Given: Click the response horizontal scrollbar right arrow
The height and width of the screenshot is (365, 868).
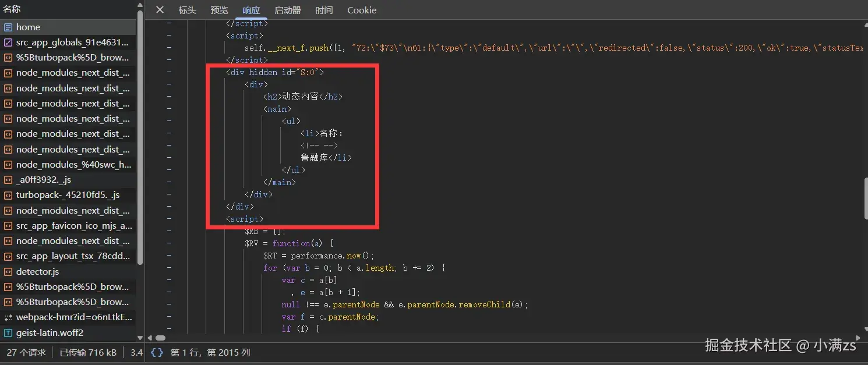Looking at the screenshot, I should point(858,338).
